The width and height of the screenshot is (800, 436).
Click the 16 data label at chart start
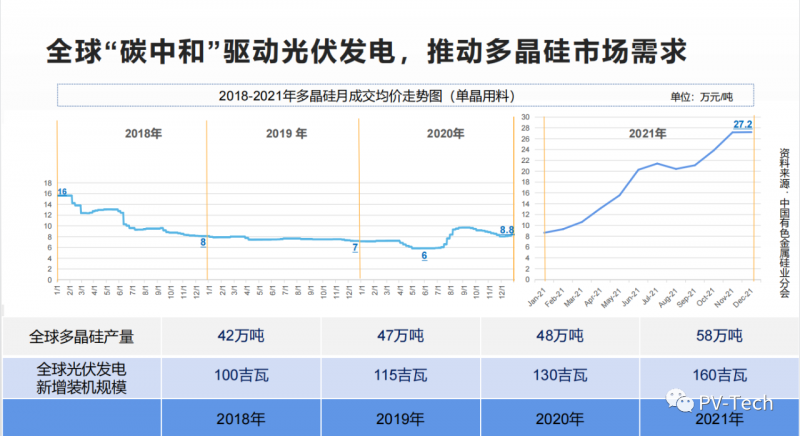tap(62, 192)
